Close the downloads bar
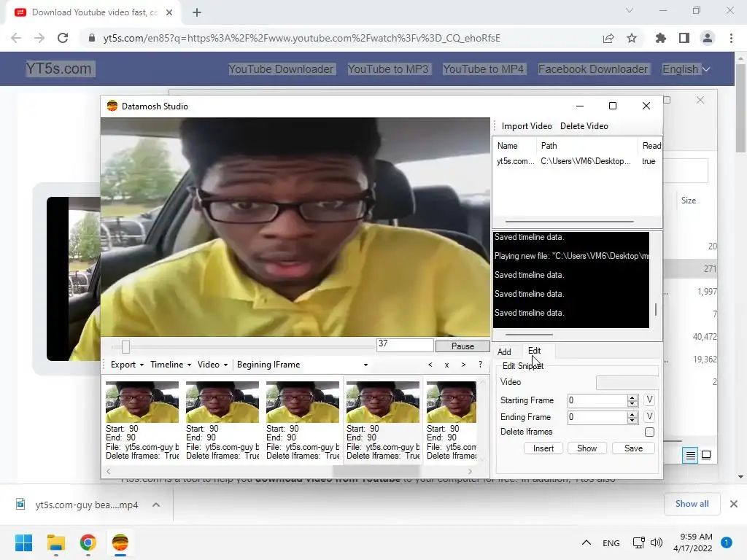 click(x=734, y=504)
